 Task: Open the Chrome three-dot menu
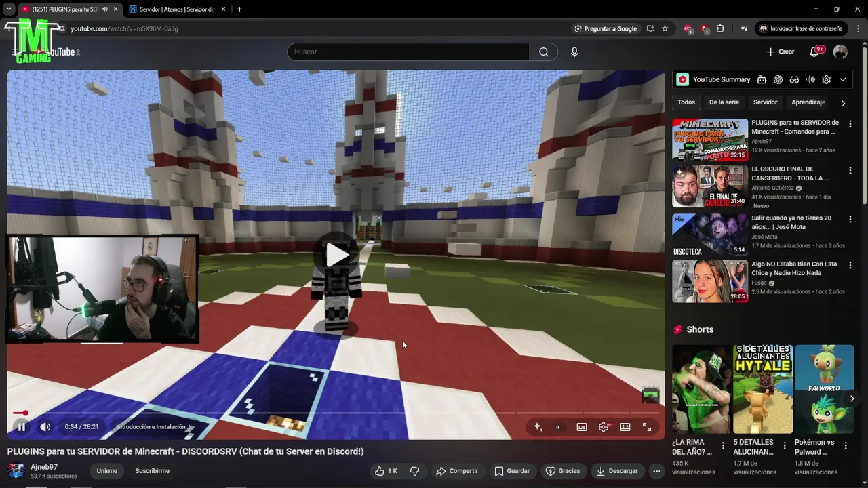coord(858,28)
